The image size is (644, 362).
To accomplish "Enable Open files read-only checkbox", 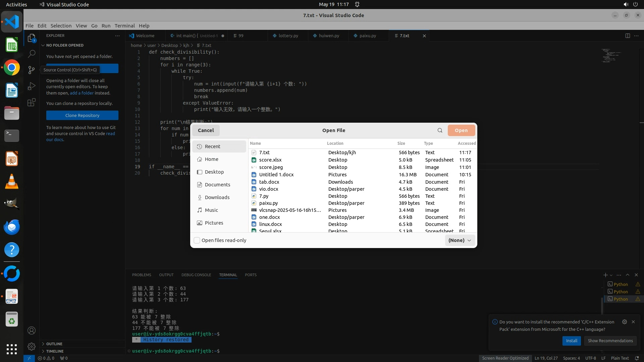I will point(197,240).
